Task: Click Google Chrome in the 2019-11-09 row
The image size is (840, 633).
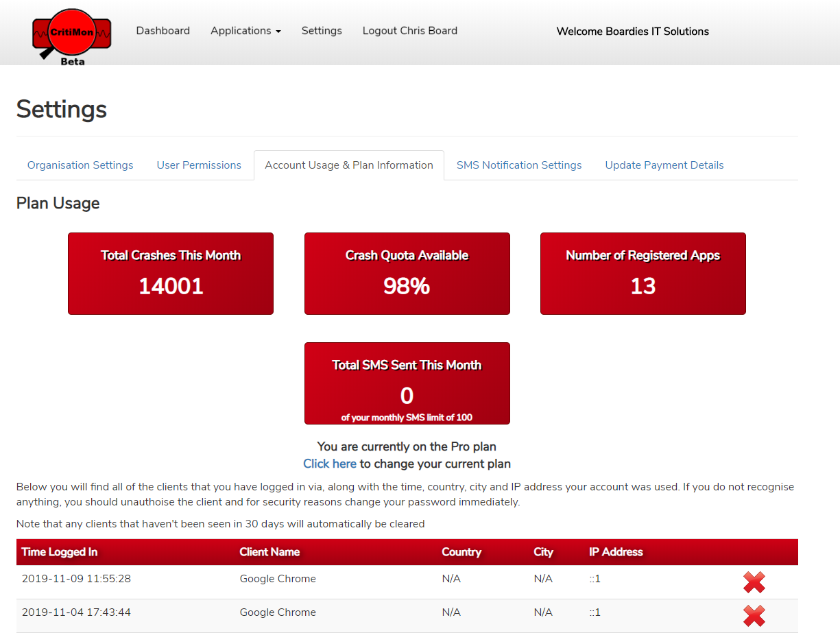Action: [278, 579]
